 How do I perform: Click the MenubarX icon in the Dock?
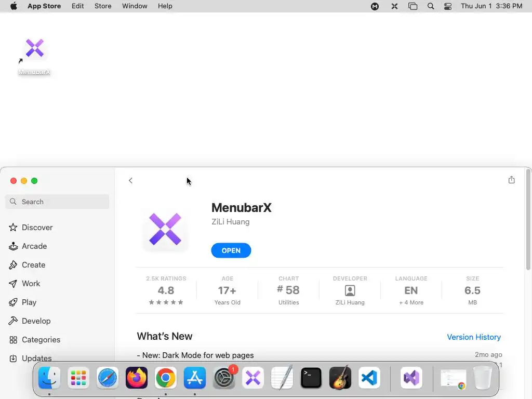tap(253, 378)
